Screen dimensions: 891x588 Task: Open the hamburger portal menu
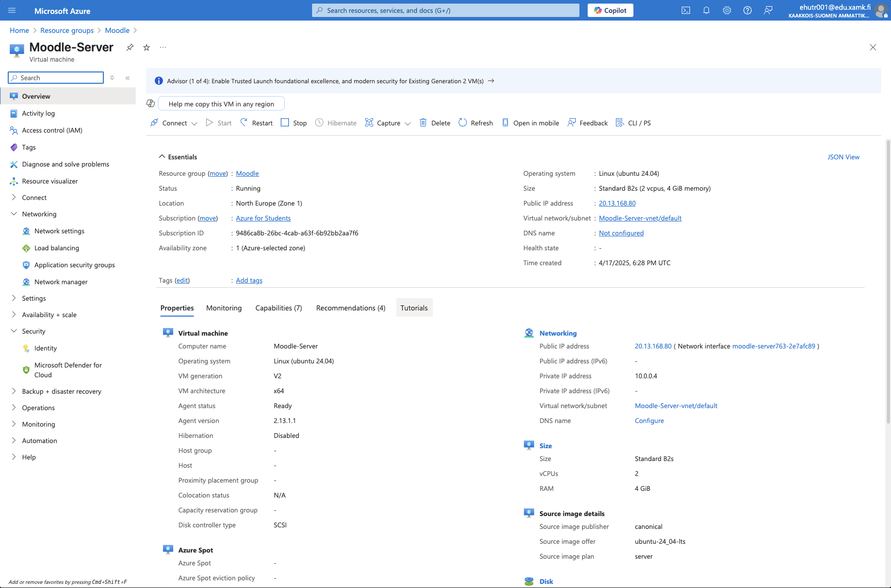coord(12,10)
